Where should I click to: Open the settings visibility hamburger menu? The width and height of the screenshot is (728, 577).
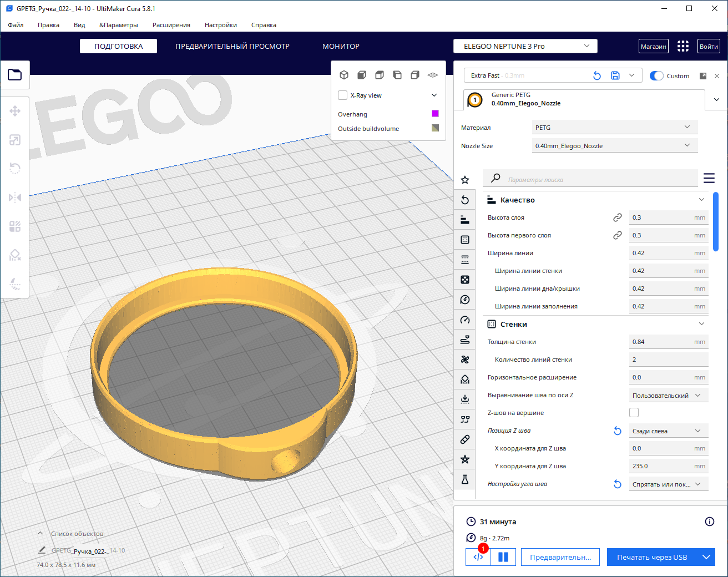pyautogui.click(x=709, y=178)
